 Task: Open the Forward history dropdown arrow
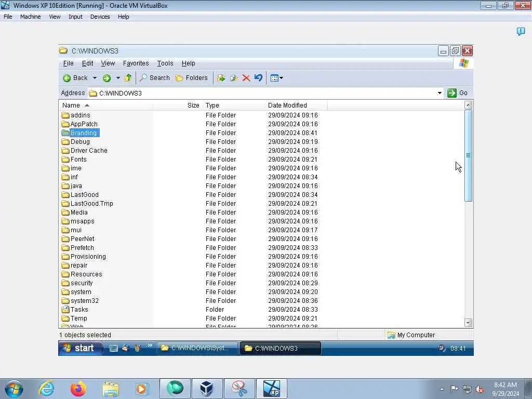(x=118, y=78)
